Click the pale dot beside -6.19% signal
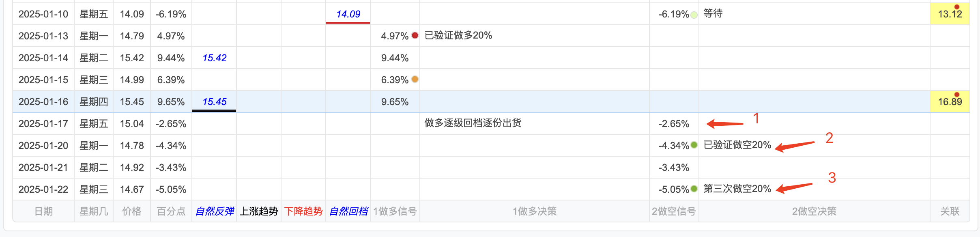This screenshot has width=980, height=237. [694, 15]
